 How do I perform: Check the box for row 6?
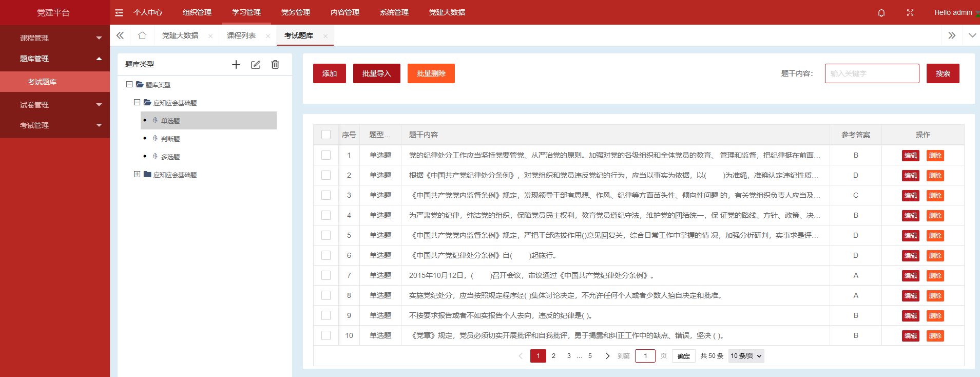pyautogui.click(x=326, y=255)
